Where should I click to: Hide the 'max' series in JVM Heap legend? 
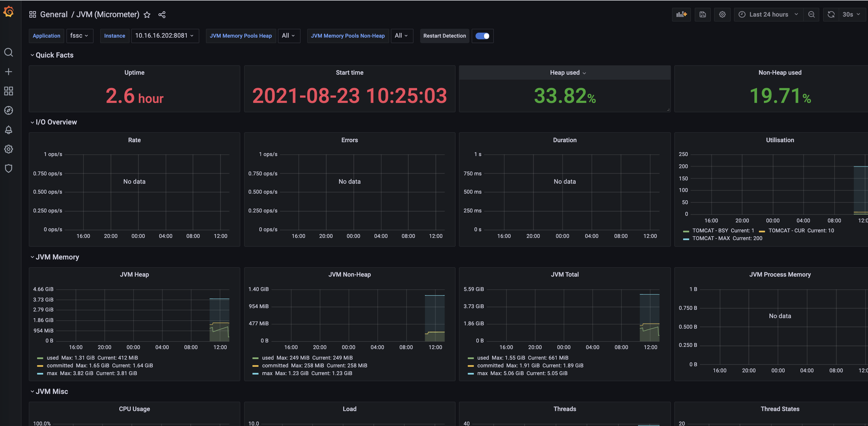coord(51,373)
